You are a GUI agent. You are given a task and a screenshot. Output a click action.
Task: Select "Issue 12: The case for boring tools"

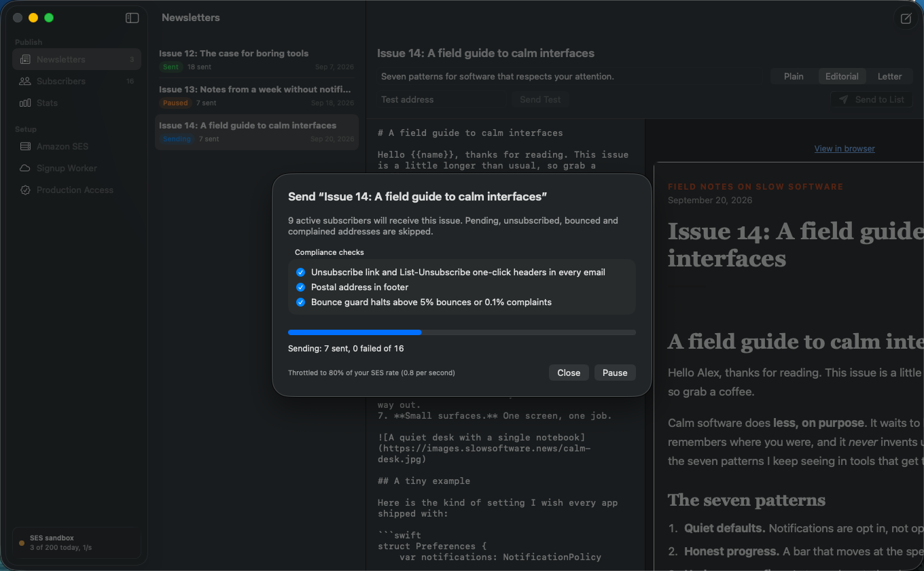pyautogui.click(x=257, y=60)
